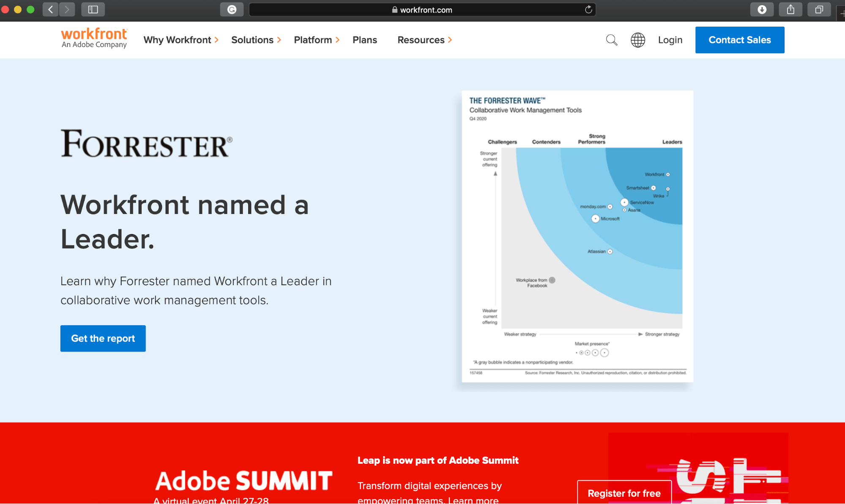Screen dimensions: 845x504
Task: Open the globe language selector
Action: 637,40
